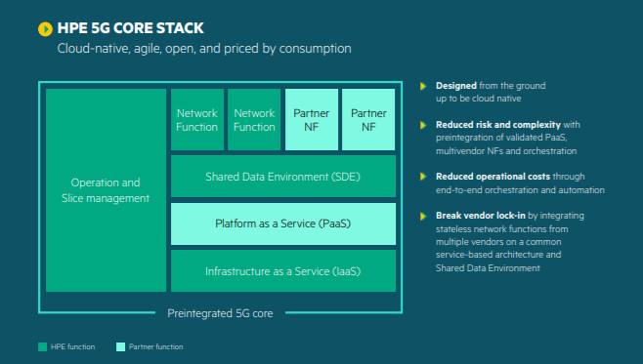Select the Platform as a Service (PaaS) bar

point(283,223)
